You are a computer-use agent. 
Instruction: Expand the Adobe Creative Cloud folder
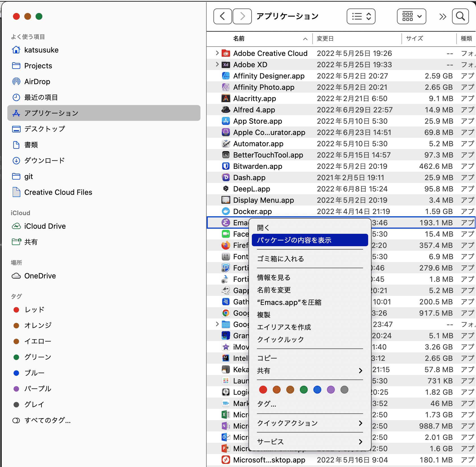[217, 53]
